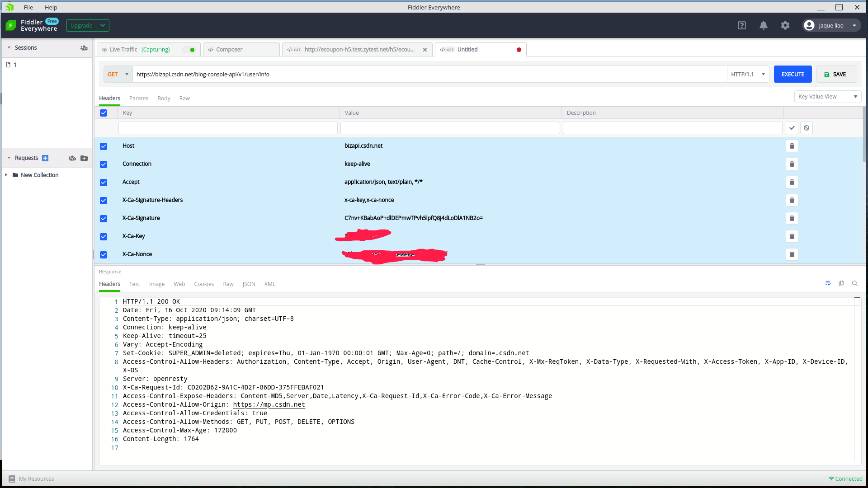Open the HTTP/1.1 version dropdown
This screenshot has height=488, width=868.
pos(748,74)
